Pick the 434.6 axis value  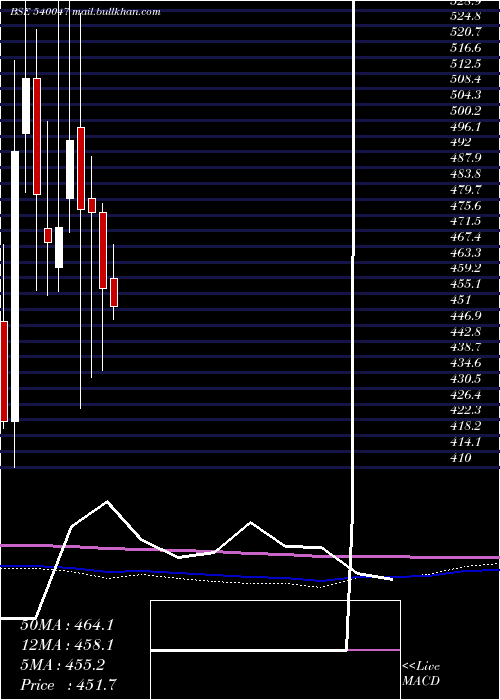pyautogui.click(x=466, y=363)
